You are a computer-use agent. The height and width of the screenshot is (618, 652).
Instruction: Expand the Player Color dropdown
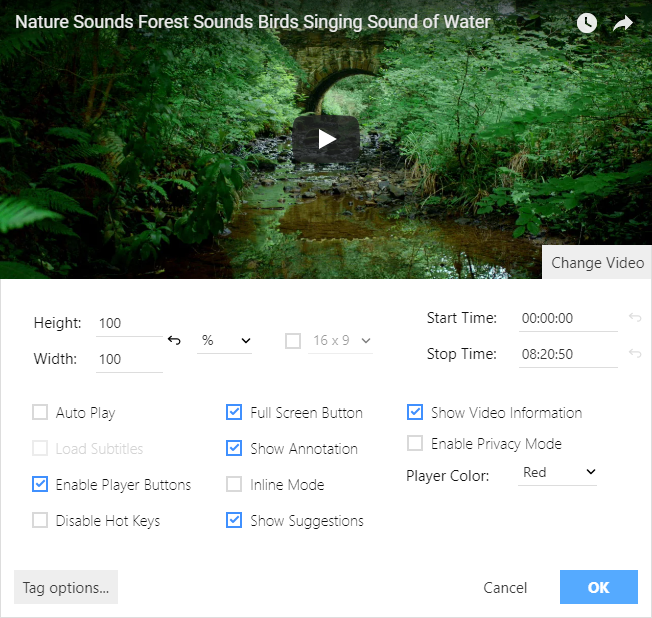tap(559, 472)
